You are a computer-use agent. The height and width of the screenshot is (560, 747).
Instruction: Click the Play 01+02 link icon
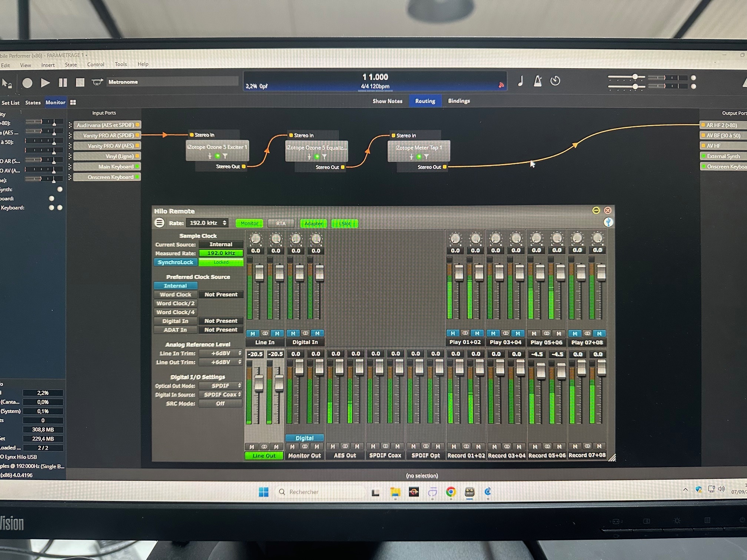pos(465,333)
